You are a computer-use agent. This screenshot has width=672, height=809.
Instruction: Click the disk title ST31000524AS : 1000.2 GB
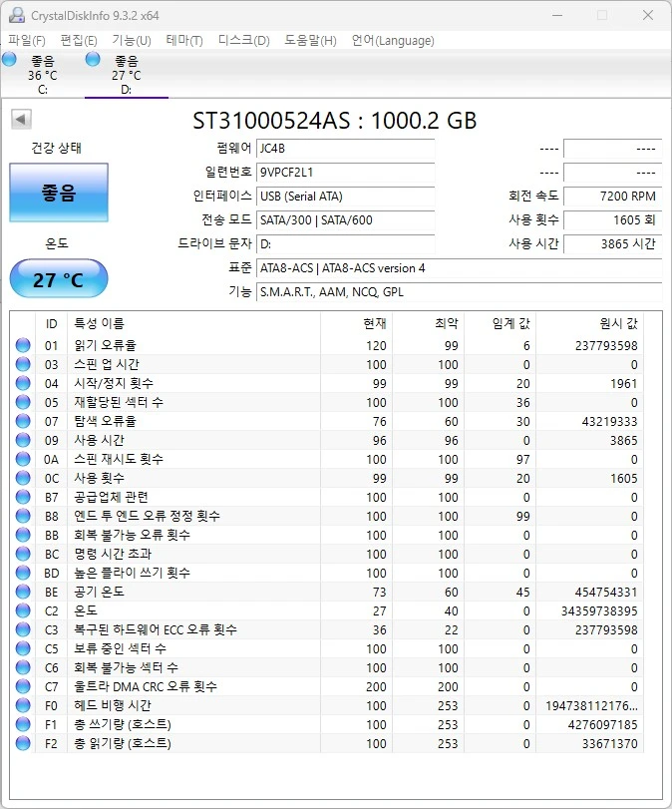[x=335, y=121]
